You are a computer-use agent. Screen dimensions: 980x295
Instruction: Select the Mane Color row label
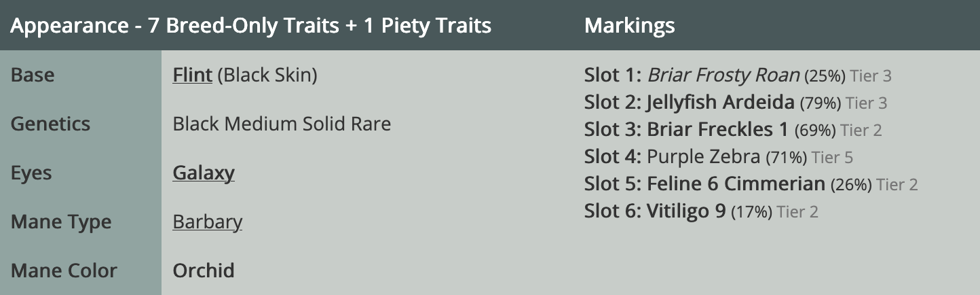[64, 271]
